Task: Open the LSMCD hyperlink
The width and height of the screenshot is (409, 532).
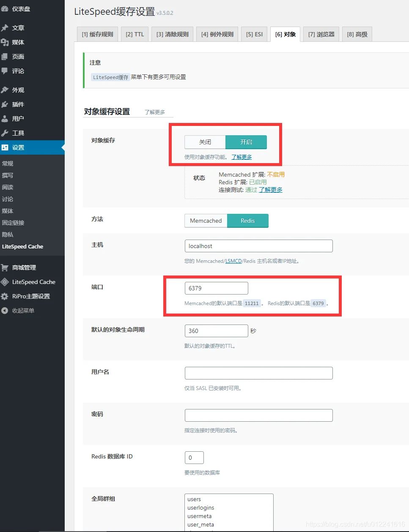Action: tap(233, 261)
